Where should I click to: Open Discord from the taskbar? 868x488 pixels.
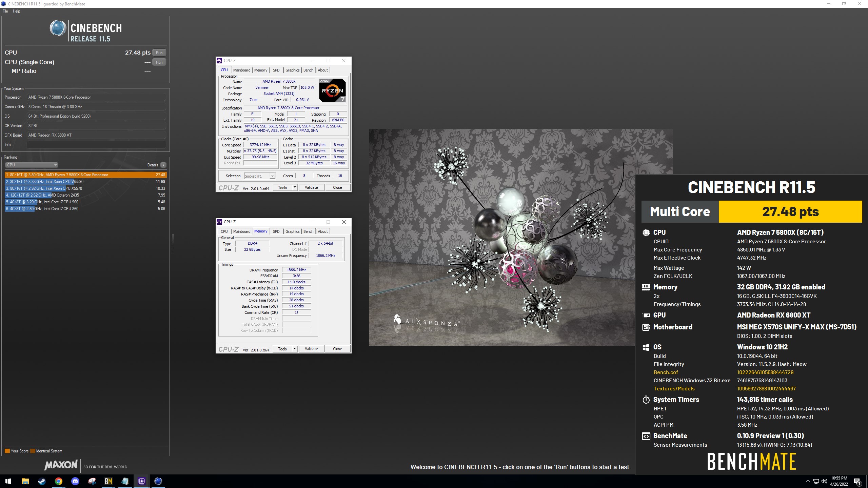coord(75,481)
